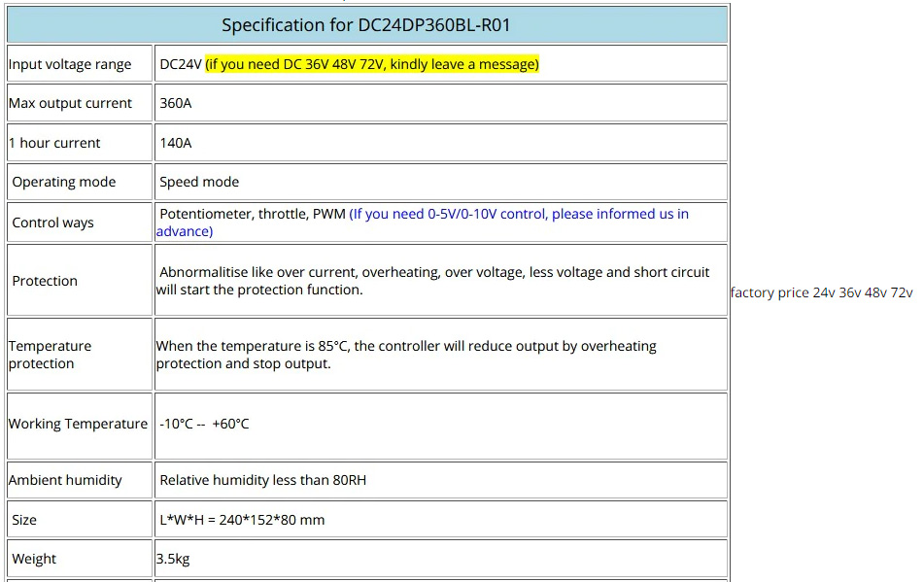
Task: Select the 'Input voltage range' label cell
Action: [80, 63]
